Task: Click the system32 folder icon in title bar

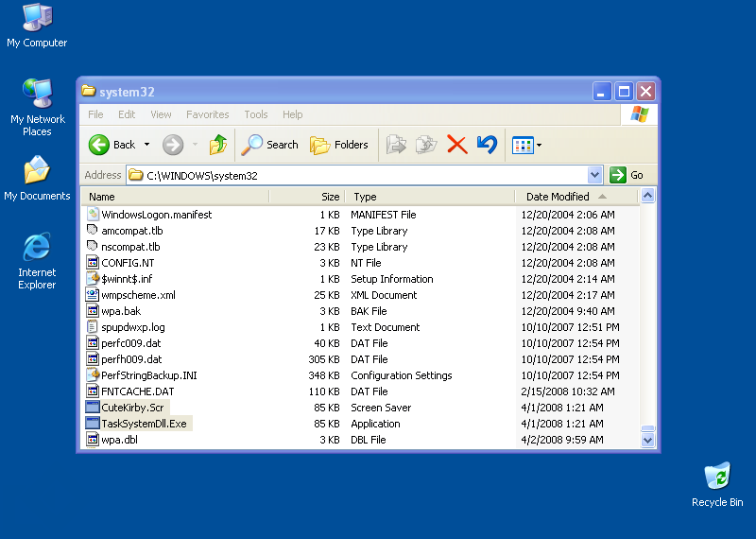Action: pos(88,91)
